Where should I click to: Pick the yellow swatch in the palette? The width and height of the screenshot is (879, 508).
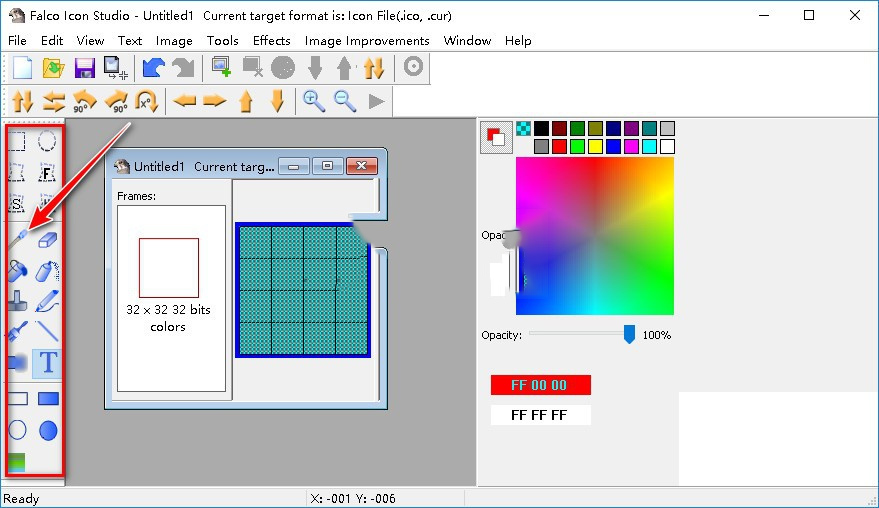click(595, 147)
